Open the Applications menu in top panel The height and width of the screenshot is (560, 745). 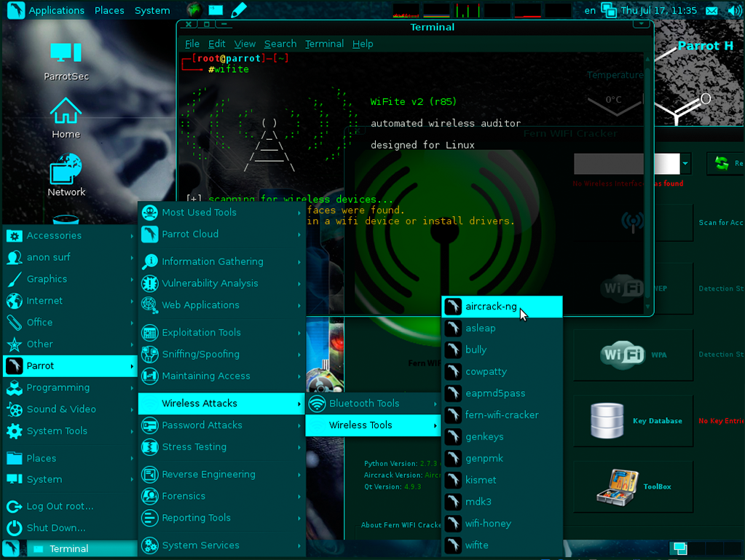[x=56, y=10]
